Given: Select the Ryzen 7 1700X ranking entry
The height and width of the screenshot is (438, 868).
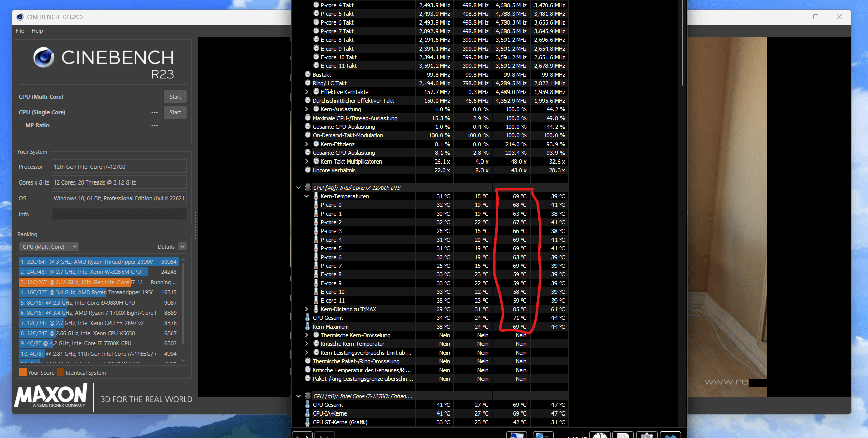Looking at the screenshot, I should point(99,313).
